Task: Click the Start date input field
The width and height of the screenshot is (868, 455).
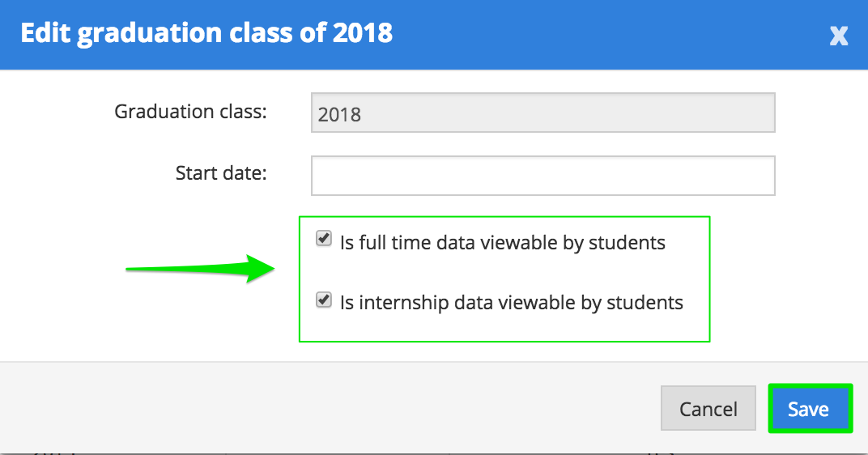Action: click(542, 176)
